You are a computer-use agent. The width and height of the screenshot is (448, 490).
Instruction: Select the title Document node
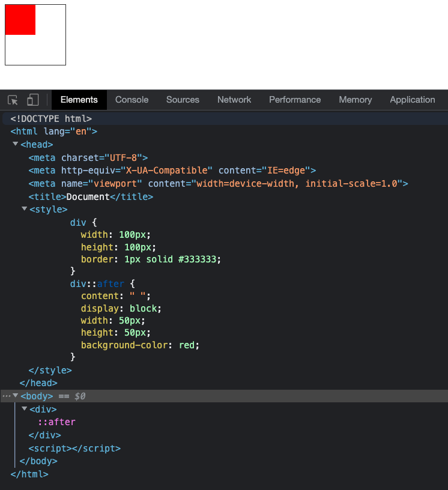tap(91, 197)
